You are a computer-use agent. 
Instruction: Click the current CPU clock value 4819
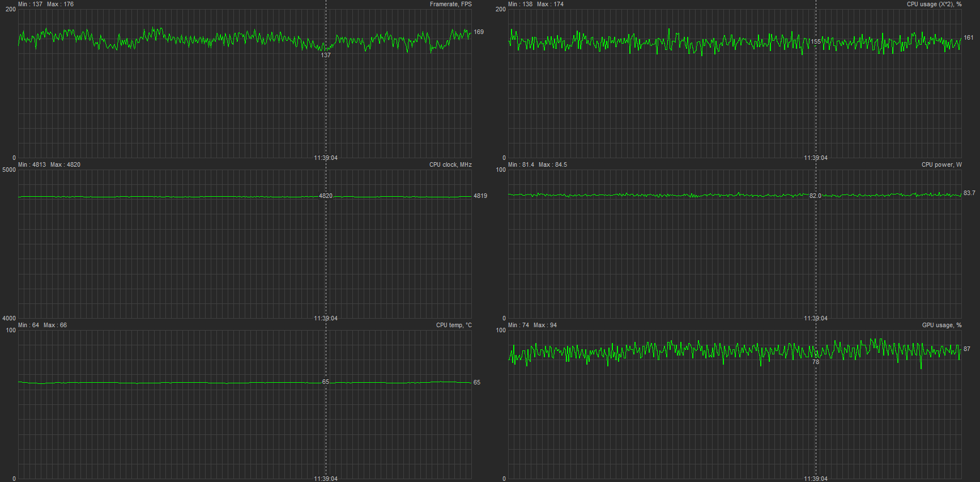(480, 196)
